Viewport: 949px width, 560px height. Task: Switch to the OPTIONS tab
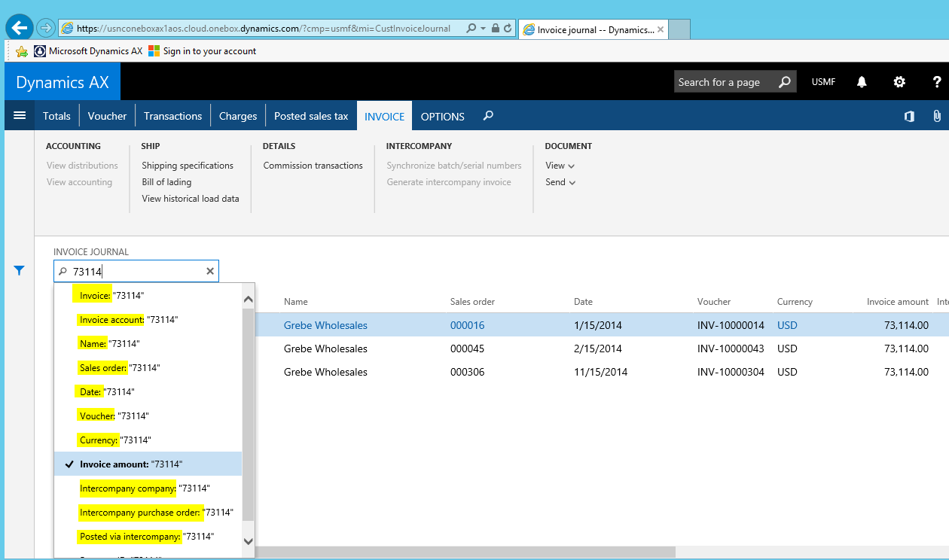pyautogui.click(x=442, y=116)
